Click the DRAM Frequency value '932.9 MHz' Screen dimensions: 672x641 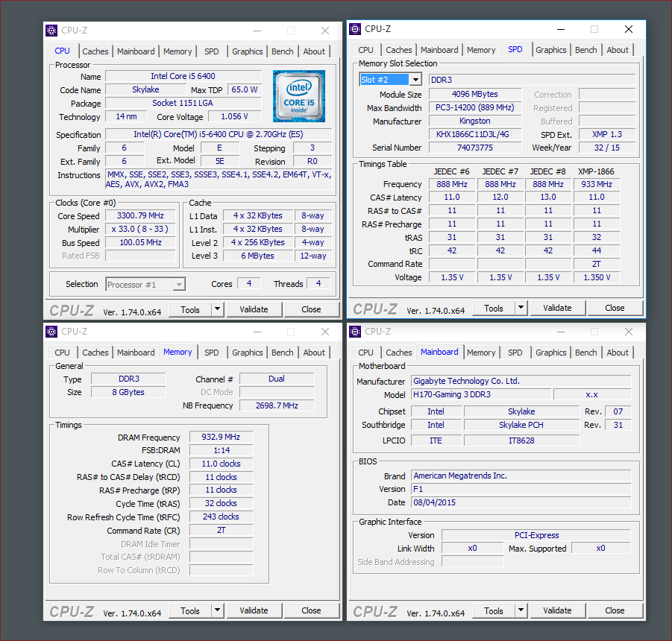tap(221, 437)
